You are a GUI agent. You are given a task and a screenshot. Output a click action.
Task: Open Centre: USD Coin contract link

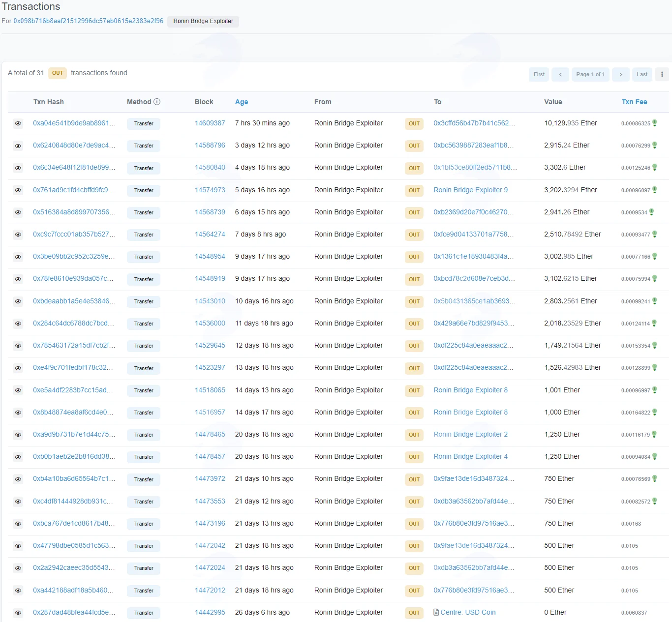click(468, 612)
